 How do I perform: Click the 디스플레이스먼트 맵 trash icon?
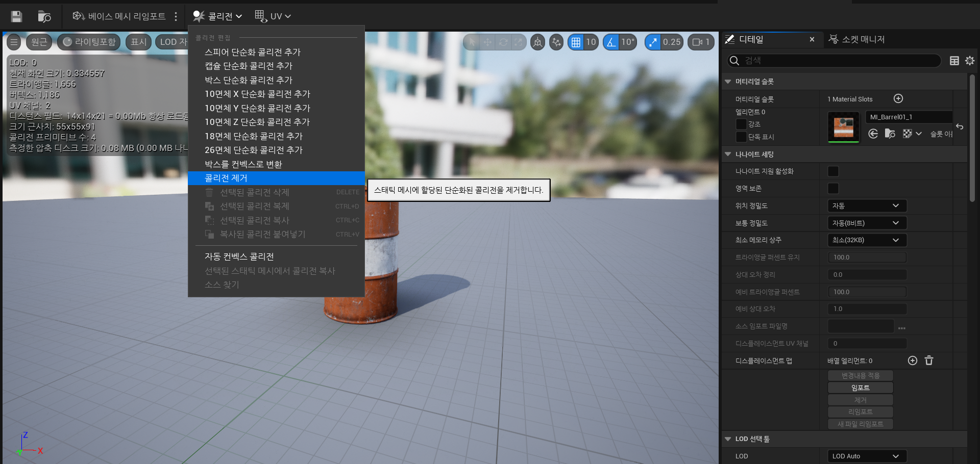[929, 360]
